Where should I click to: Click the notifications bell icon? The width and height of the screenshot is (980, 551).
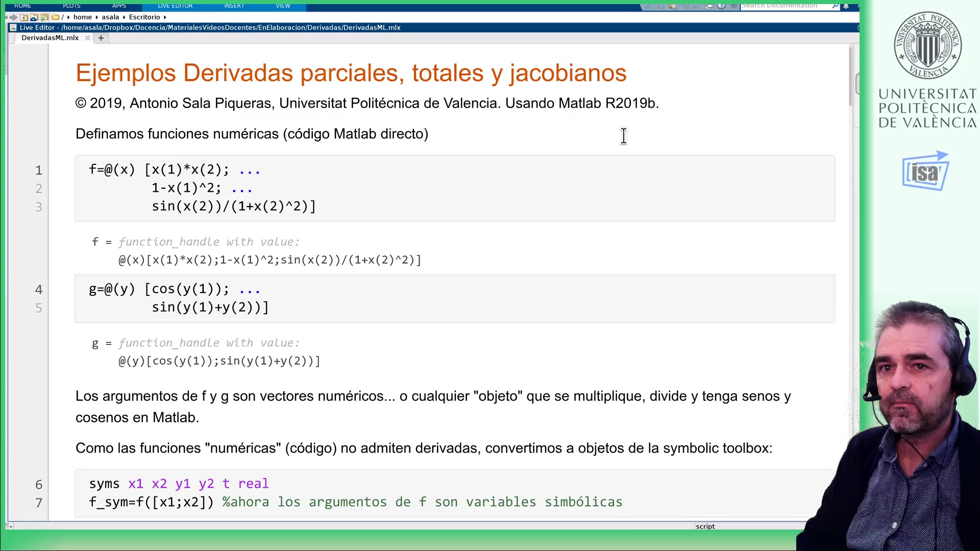846,6
